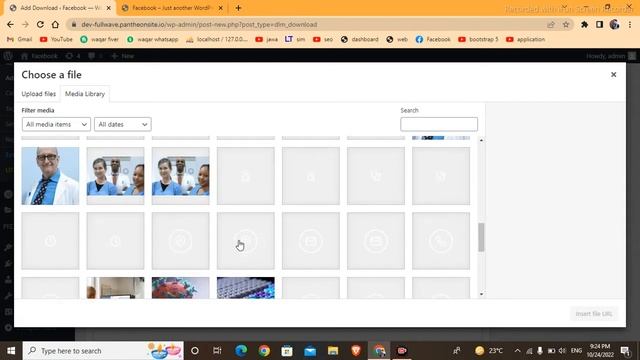Launch Brave browser from the taskbar
640x360 pixels.
tap(356, 351)
